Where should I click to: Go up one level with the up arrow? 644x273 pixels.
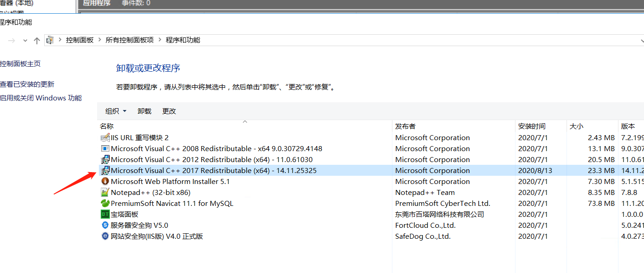click(37, 40)
